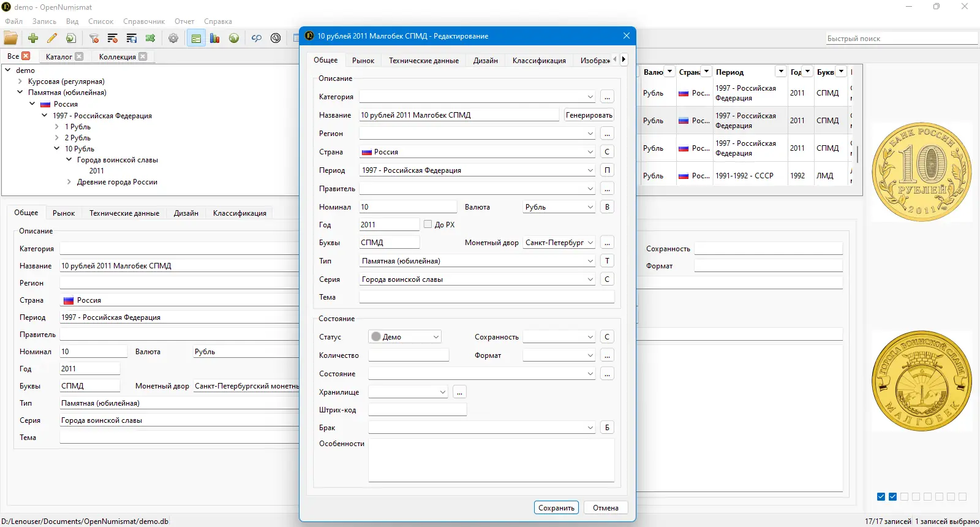
Task: Open the Год column filter arrow
Action: click(x=807, y=72)
